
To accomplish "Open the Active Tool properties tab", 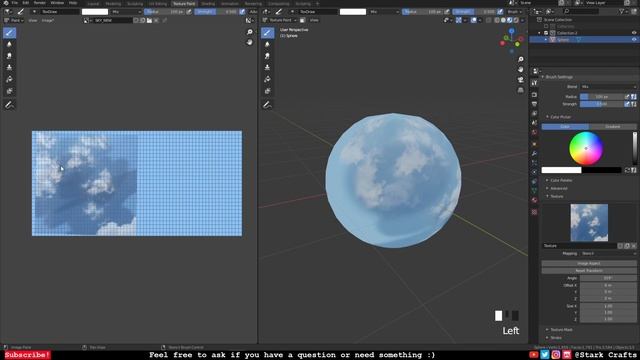I will [534, 83].
